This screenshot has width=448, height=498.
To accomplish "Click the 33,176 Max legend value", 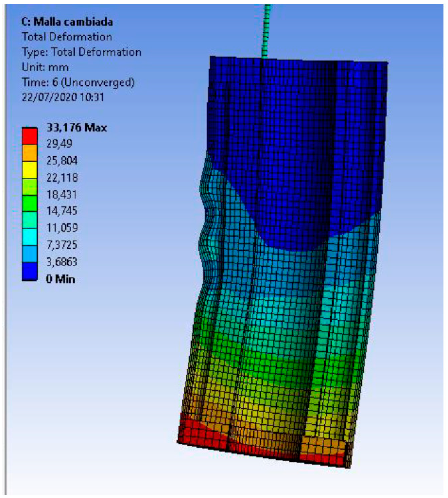I will [77, 128].
